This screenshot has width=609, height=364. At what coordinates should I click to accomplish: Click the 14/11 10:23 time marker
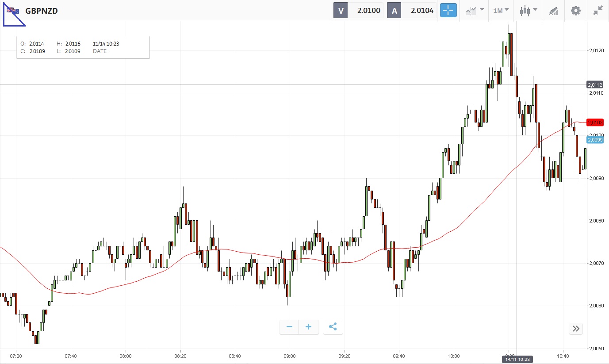tap(517, 359)
